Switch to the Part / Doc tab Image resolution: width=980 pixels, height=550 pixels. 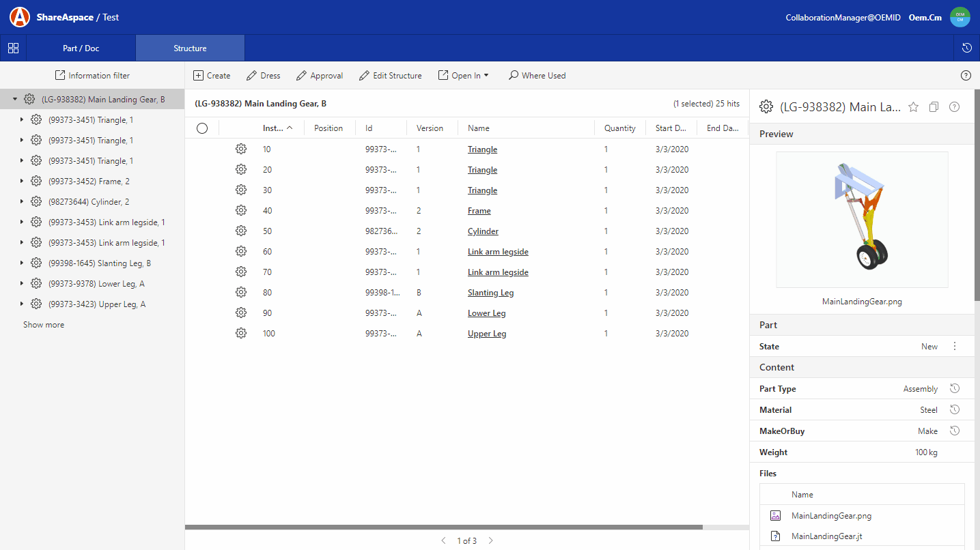tap(81, 48)
